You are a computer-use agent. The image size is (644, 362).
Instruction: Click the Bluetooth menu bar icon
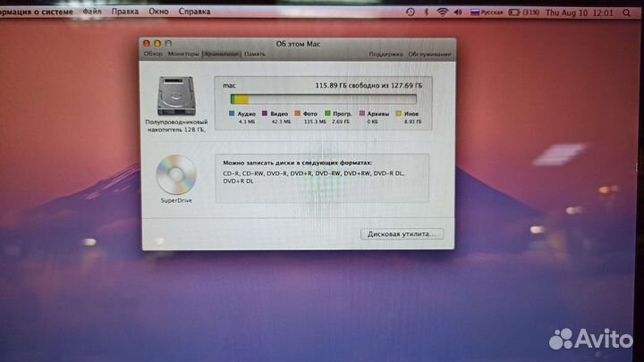coord(426,13)
